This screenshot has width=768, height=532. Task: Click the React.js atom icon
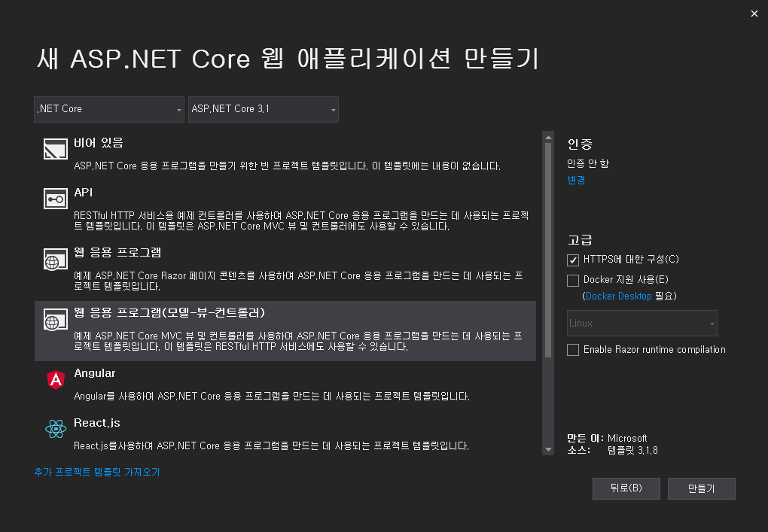click(x=56, y=429)
